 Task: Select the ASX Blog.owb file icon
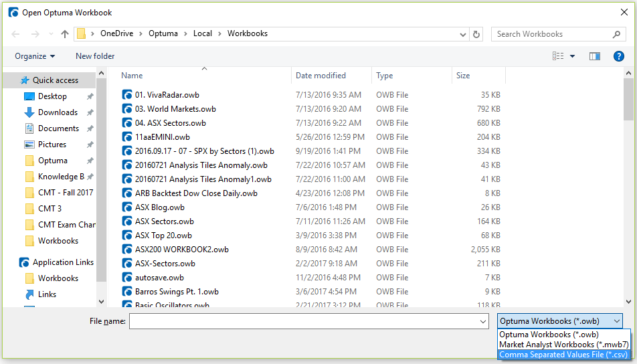[127, 207]
